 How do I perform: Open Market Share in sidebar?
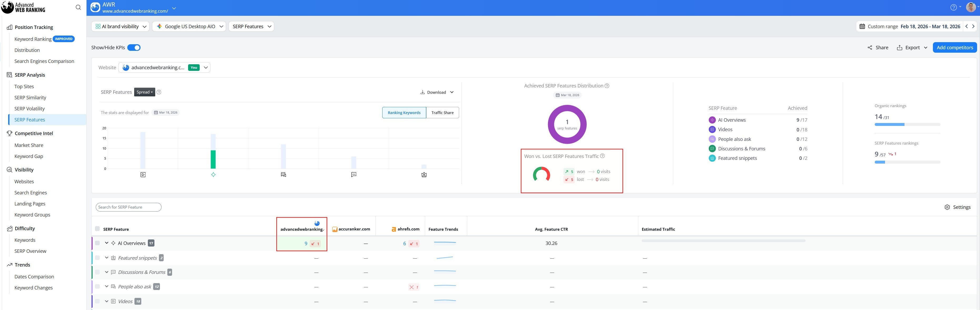(x=28, y=145)
